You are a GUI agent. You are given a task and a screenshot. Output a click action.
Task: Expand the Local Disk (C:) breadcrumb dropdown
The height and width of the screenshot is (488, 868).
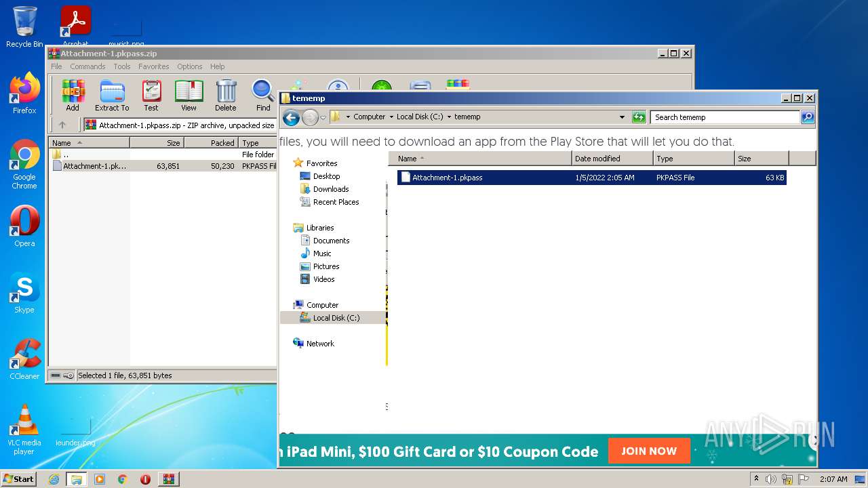point(449,117)
